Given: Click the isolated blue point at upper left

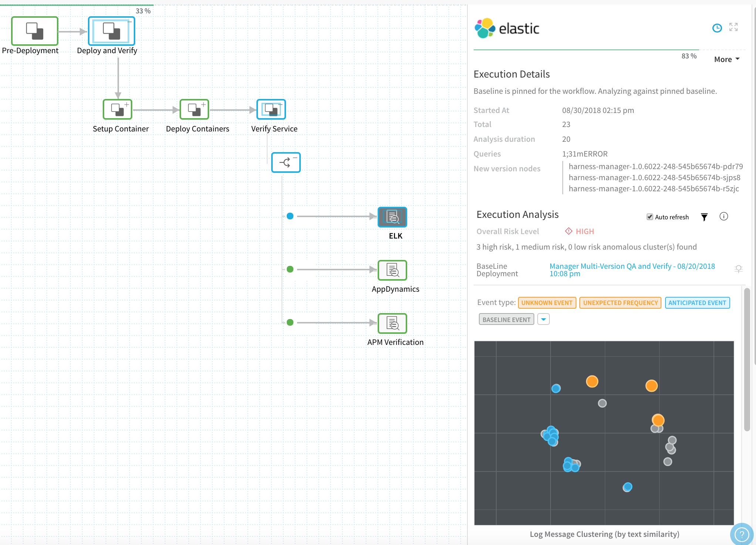Looking at the screenshot, I should [x=556, y=388].
